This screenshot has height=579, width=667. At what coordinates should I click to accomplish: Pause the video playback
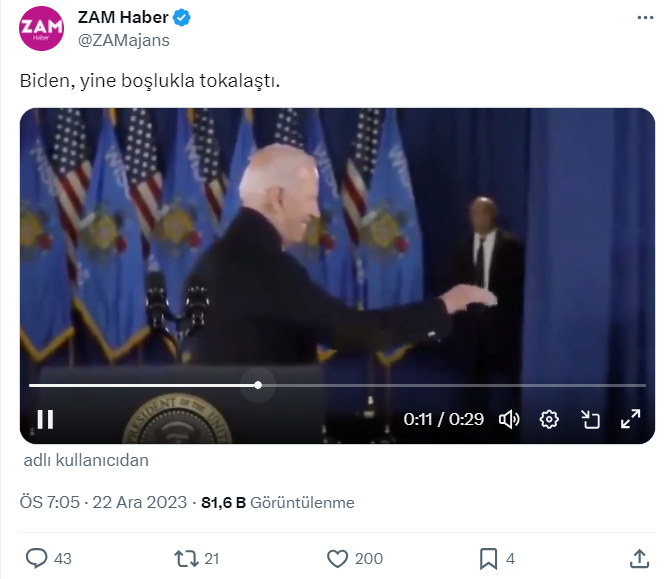tap(45, 419)
